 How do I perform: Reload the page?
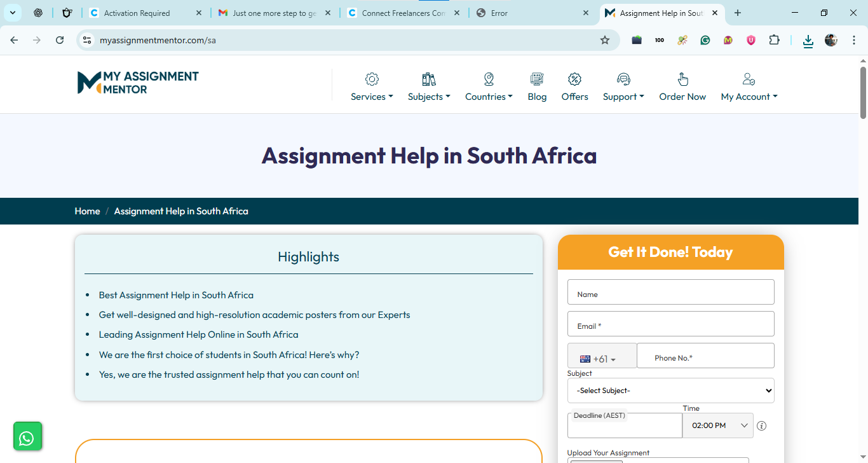point(60,40)
